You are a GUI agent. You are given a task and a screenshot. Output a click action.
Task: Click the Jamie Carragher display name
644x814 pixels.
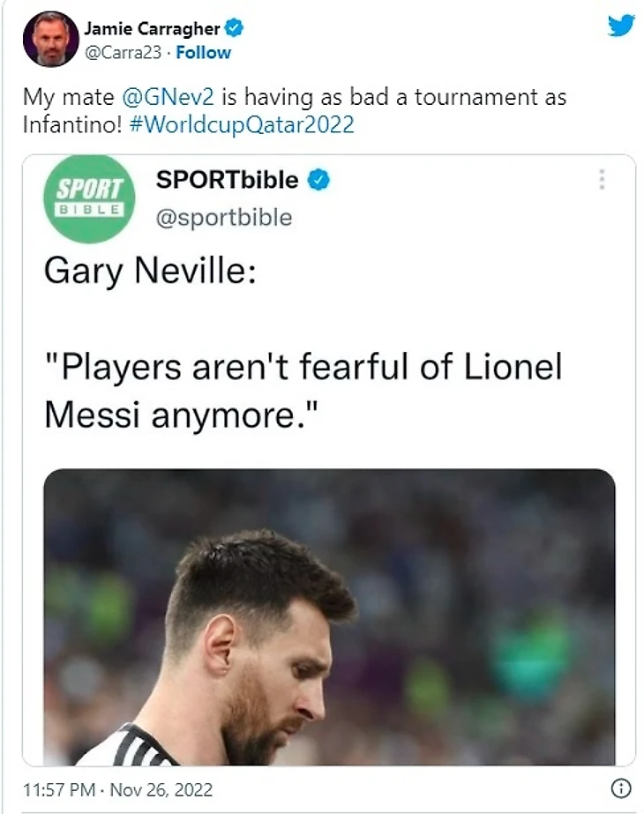[151, 29]
